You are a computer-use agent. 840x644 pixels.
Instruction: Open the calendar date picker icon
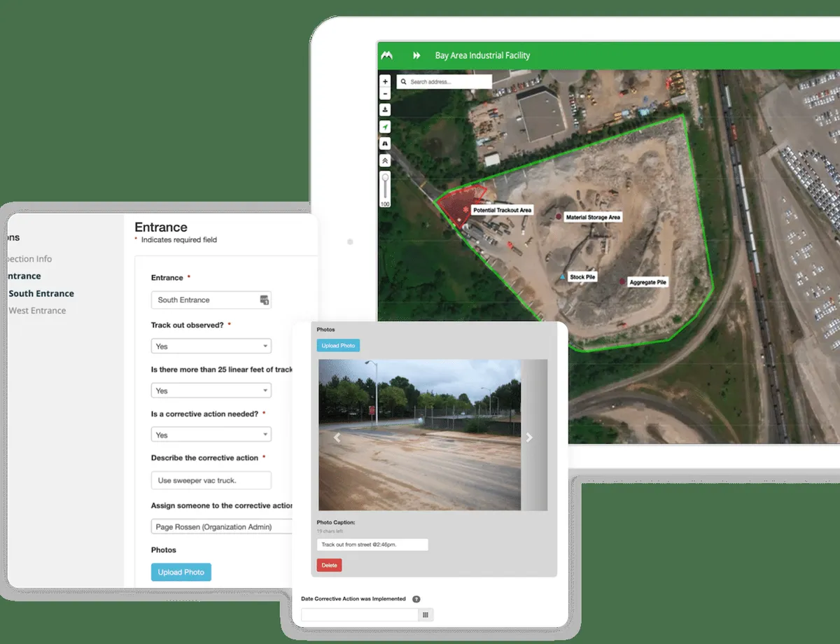pos(426,615)
